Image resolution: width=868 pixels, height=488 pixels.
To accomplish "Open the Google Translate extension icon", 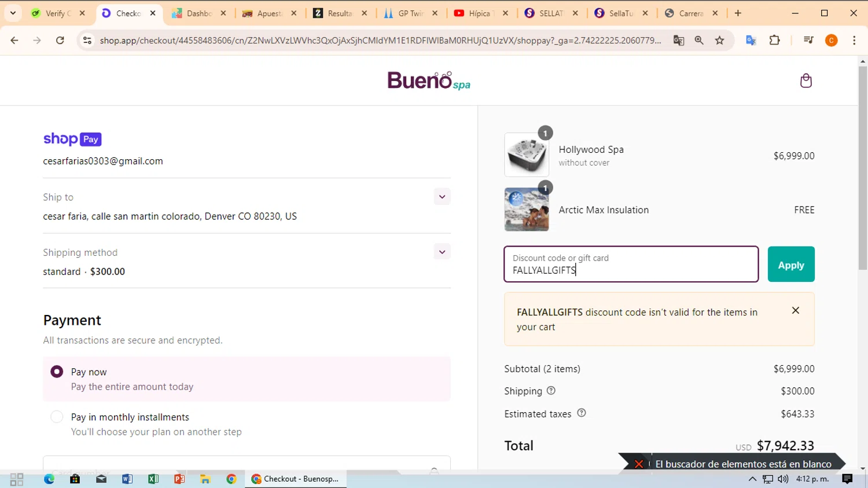I will click(x=751, y=40).
